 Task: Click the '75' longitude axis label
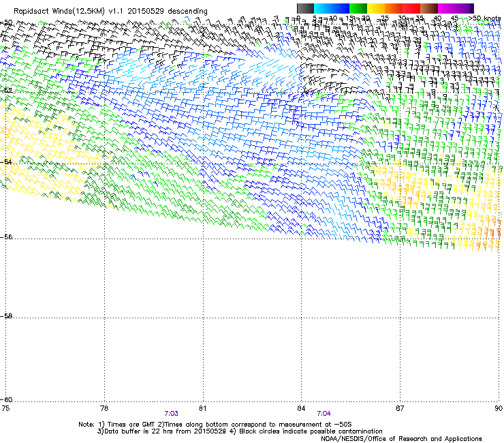pos(5,408)
